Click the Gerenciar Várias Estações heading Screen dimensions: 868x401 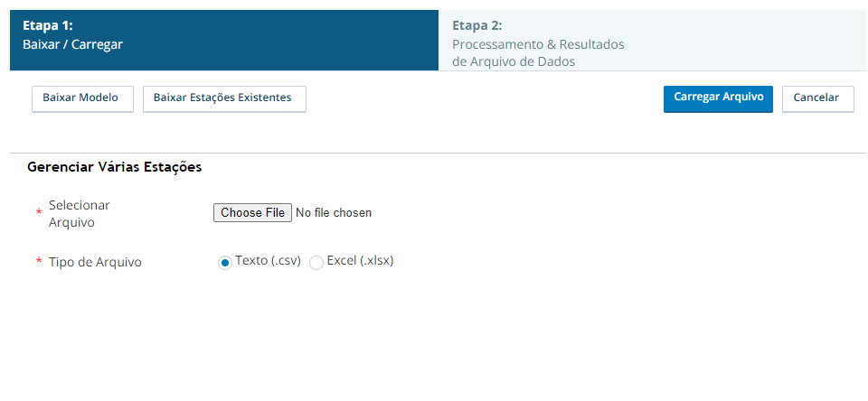(x=114, y=167)
